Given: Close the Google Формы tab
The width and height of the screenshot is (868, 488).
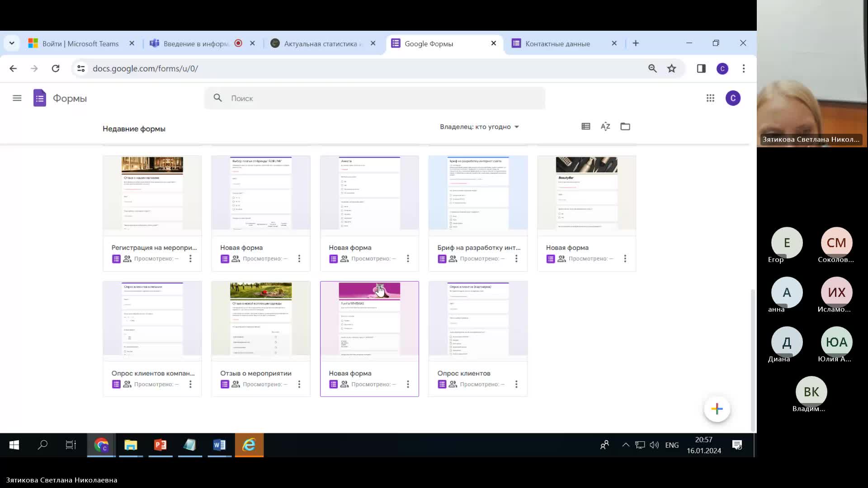Looking at the screenshot, I should [x=494, y=43].
